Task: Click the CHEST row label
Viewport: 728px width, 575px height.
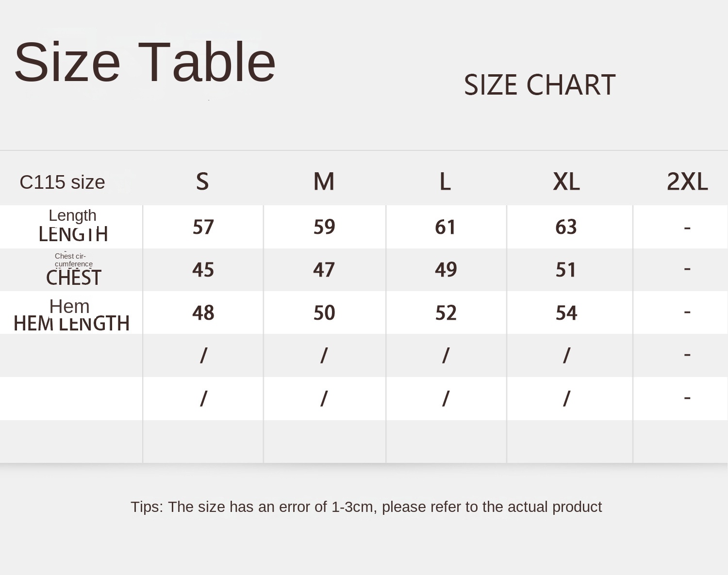Action: tap(73, 278)
